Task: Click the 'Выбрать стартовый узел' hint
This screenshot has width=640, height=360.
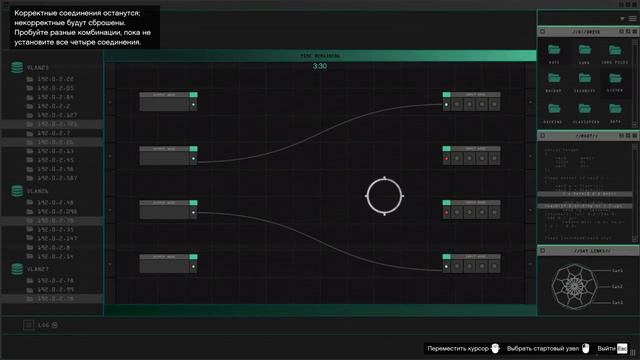Action: click(548, 349)
